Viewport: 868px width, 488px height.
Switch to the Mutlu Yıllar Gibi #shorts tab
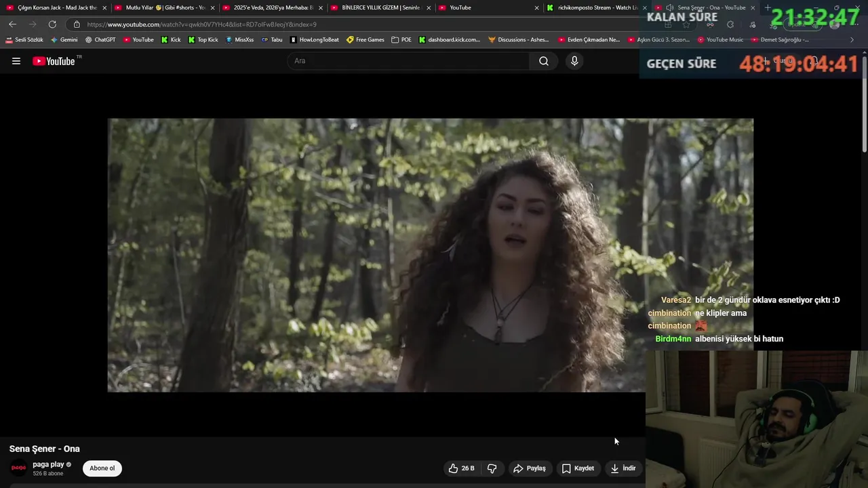tap(163, 7)
